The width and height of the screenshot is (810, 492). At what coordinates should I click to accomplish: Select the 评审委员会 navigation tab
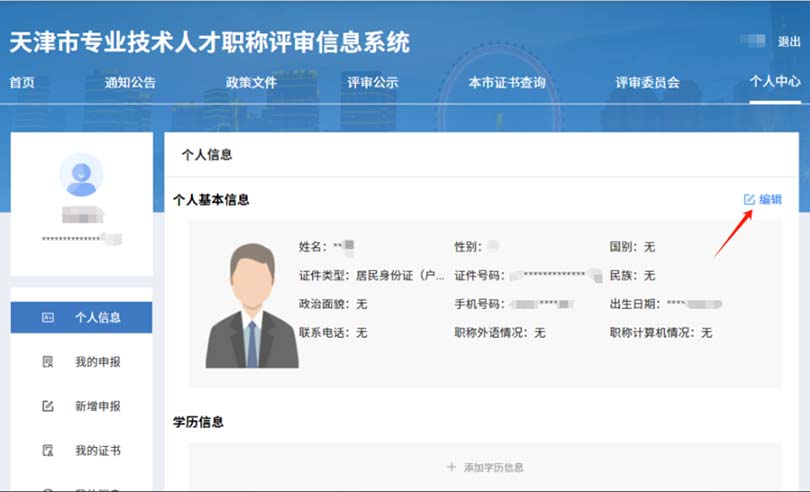coord(647,83)
